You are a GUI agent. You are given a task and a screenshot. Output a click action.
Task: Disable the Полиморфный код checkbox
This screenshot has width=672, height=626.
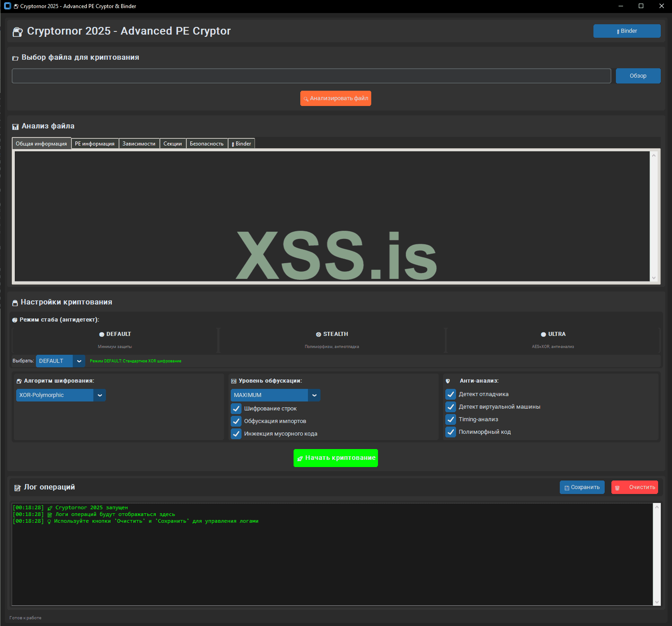[x=451, y=432]
